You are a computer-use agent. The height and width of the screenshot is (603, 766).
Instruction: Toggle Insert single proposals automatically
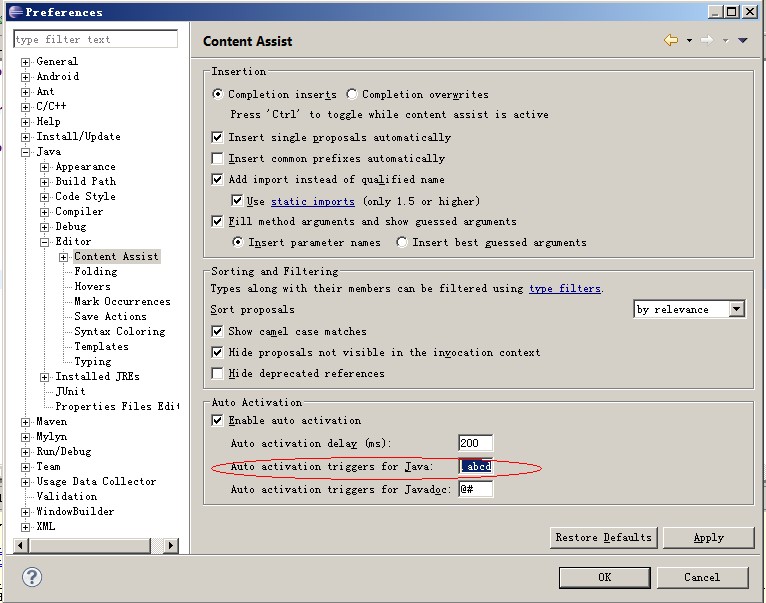click(x=217, y=137)
